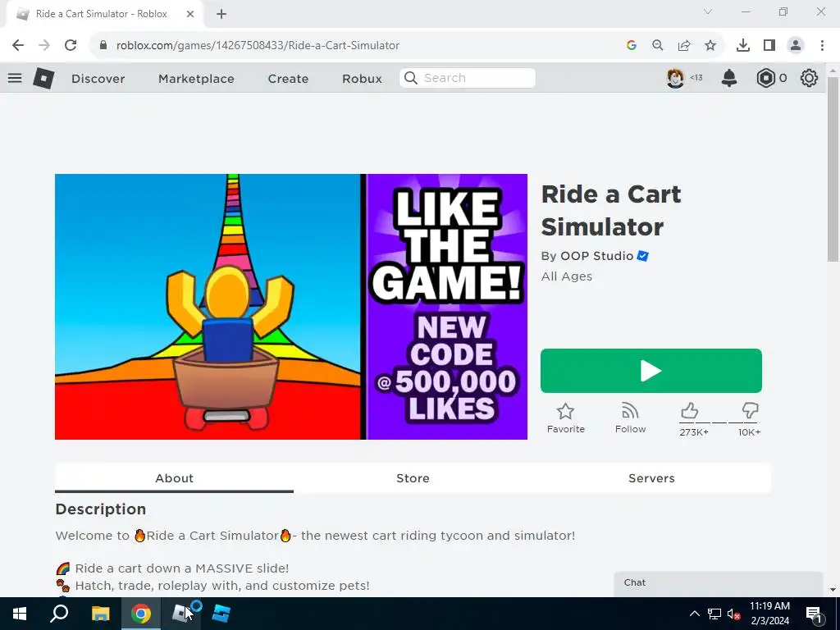Dislike the game with thumbs down
This screenshot has width=840, height=630.
(750, 411)
